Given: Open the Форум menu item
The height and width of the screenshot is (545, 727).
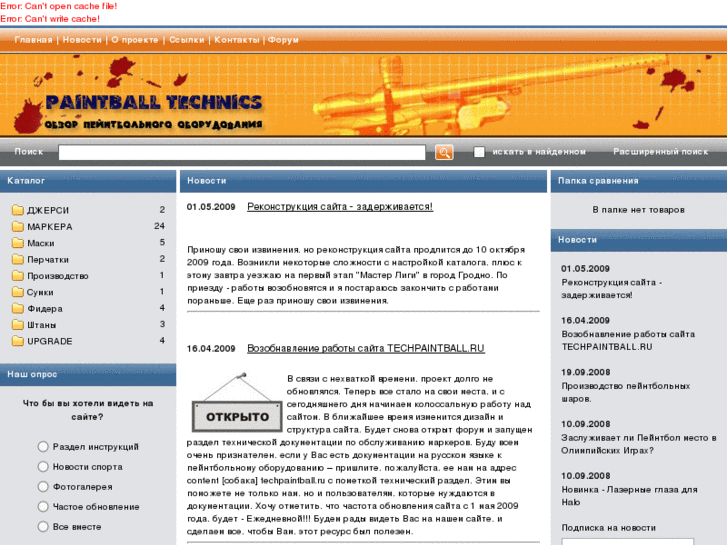Looking at the screenshot, I should pyautogui.click(x=283, y=40).
